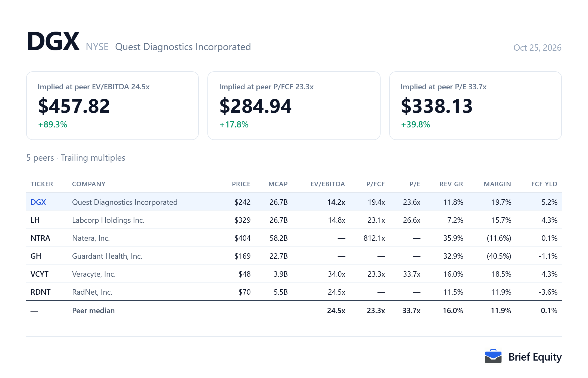Screen dimensions: 588x378
Task: Click the Oct 25, 2026 date
Action: click(x=537, y=48)
